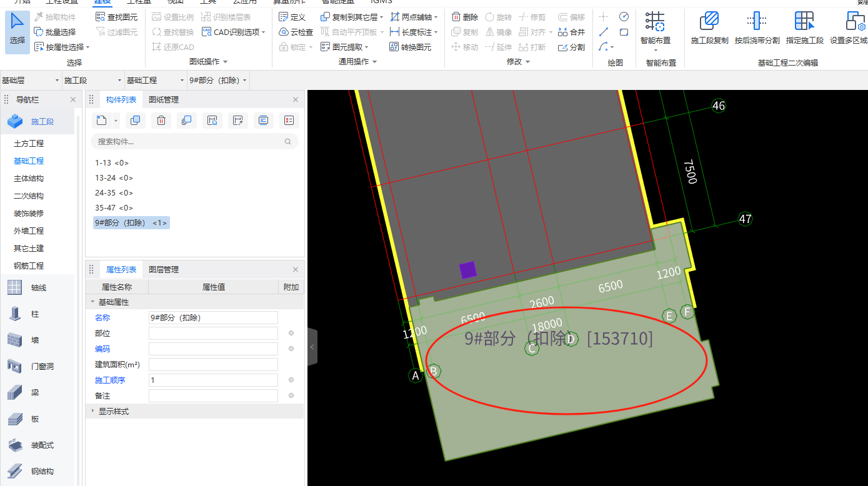The height and width of the screenshot is (486, 868).
Task: Select component 1-13 <0>
Action: 112,163
